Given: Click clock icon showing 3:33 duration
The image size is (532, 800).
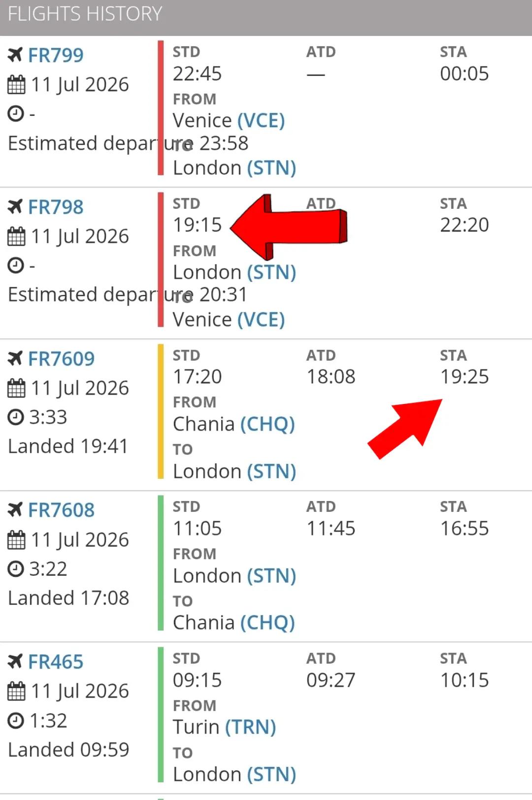Looking at the screenshot, I should 16,417.
